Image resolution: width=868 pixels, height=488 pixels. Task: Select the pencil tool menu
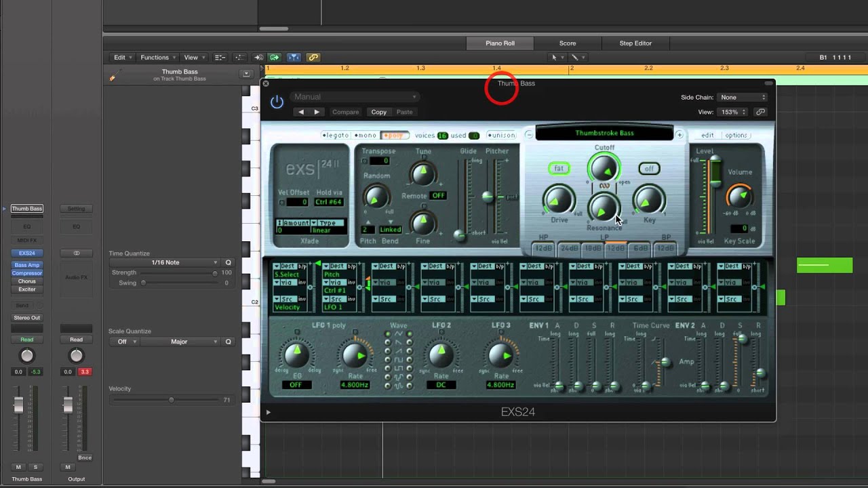tap(577, 58)
